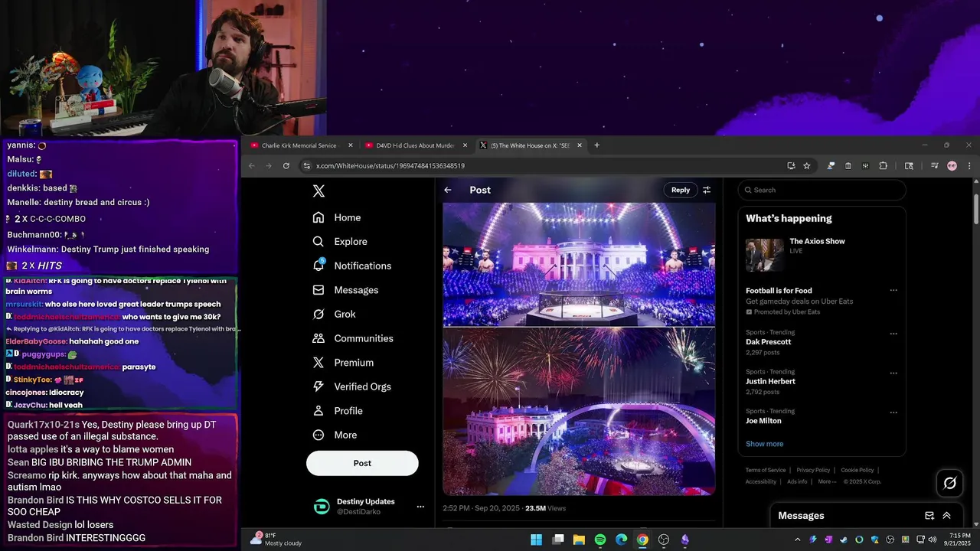This screenshot has height=551, width=980.
Task: Open Windows Start menu
Action: (x=537, y=540)
